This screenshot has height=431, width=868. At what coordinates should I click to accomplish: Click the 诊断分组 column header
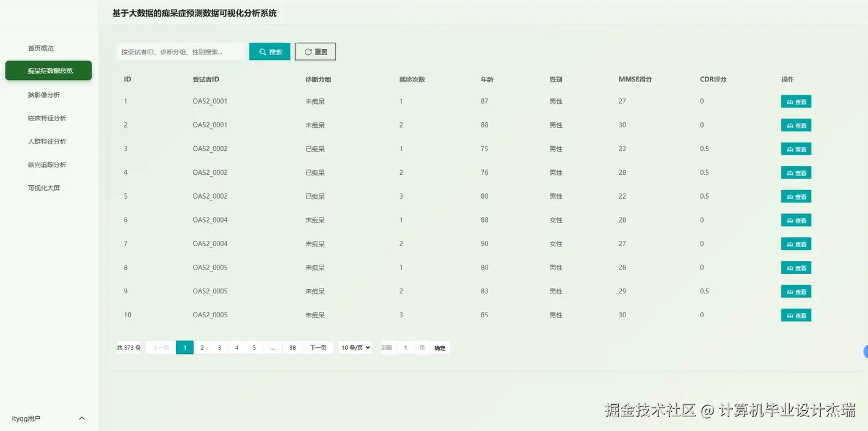(x=318, y=79)
